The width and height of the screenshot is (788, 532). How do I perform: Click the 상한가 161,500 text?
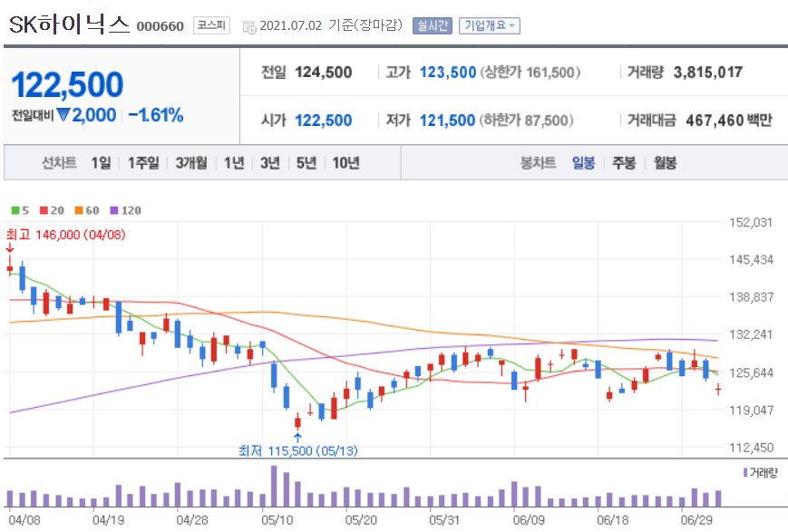530,73
